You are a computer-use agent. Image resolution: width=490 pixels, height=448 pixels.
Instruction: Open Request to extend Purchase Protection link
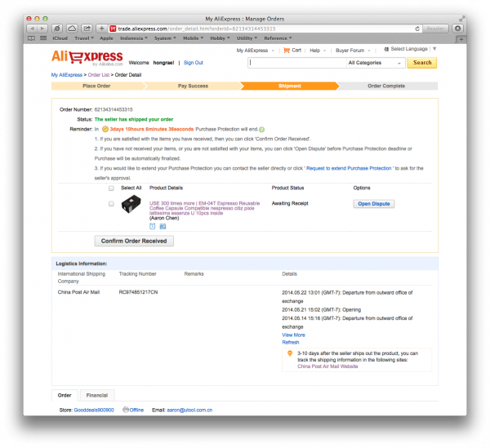point(349,168)
